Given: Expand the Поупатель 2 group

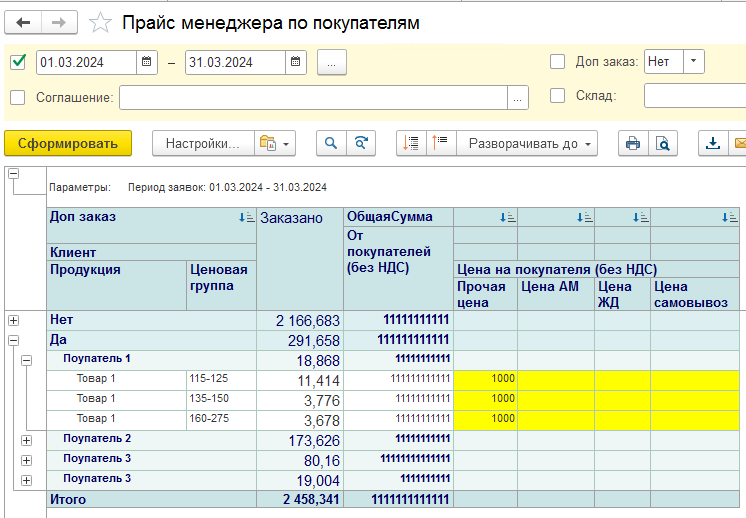Looking at the screenshot, I should (27, 440).
